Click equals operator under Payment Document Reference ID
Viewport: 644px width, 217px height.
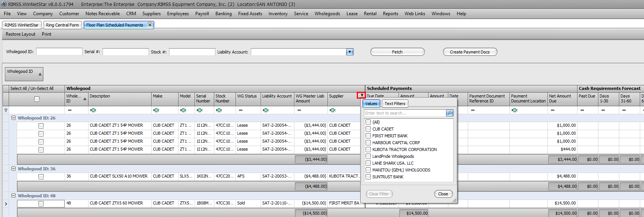pyautogui.click(x=473, y=110)
